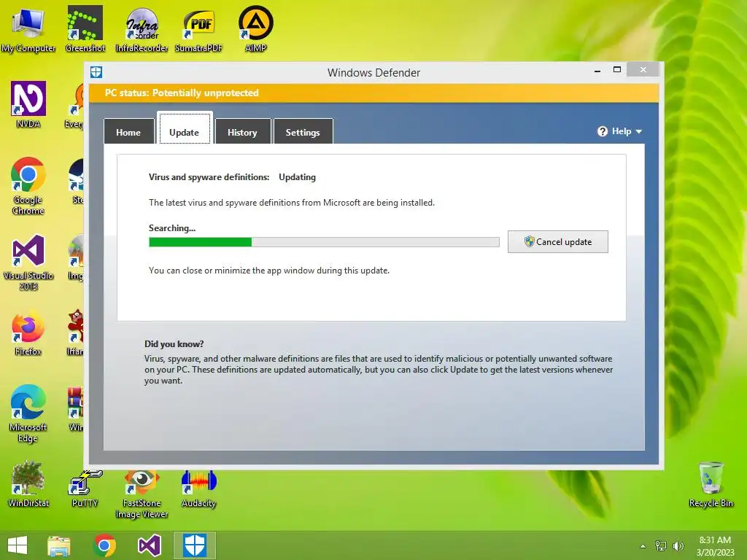Open File Explorer from the taskbar

point(59,545)
